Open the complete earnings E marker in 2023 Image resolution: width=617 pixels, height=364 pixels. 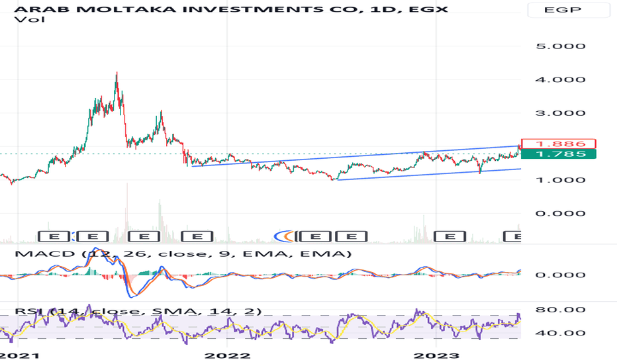click(450, 236)
